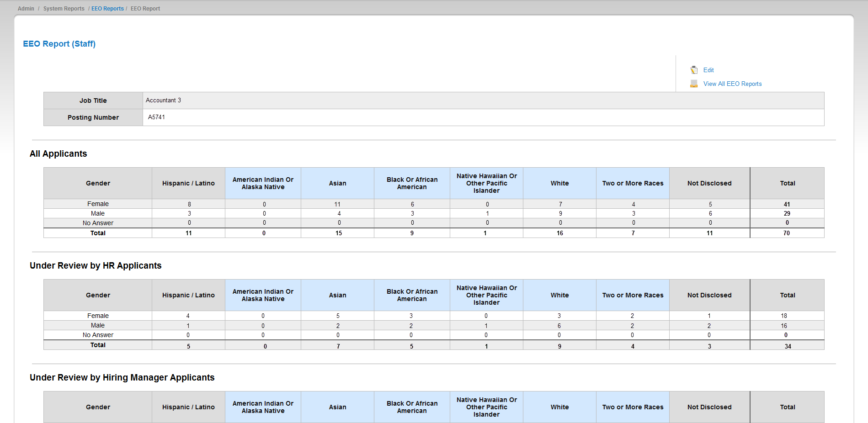The image size is (868, 423).
Task: Select the EEO Report breadcrumb item
Action: coord(145,8)
